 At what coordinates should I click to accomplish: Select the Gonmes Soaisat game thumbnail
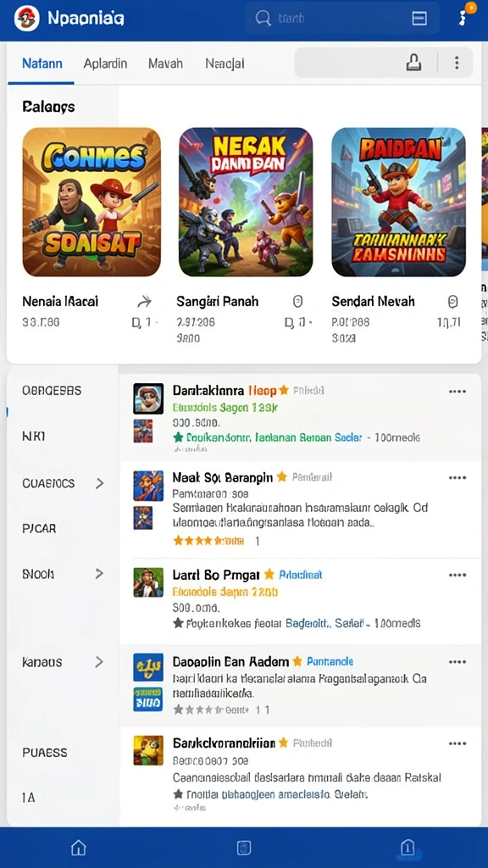tap(91, 202)
